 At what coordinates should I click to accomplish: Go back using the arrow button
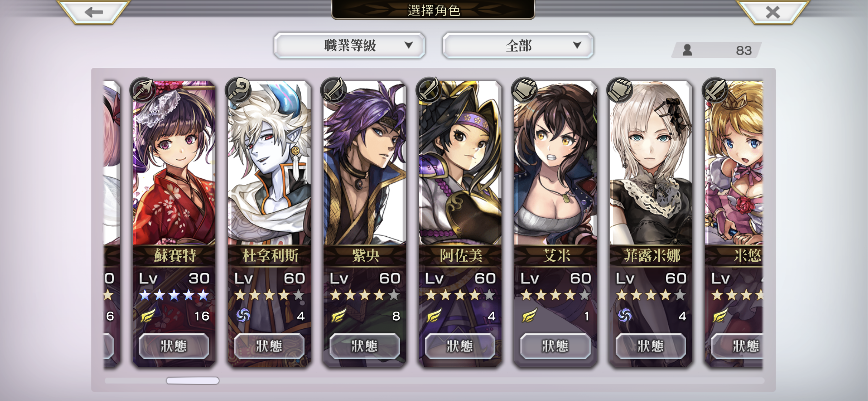[x=94, y=12]
